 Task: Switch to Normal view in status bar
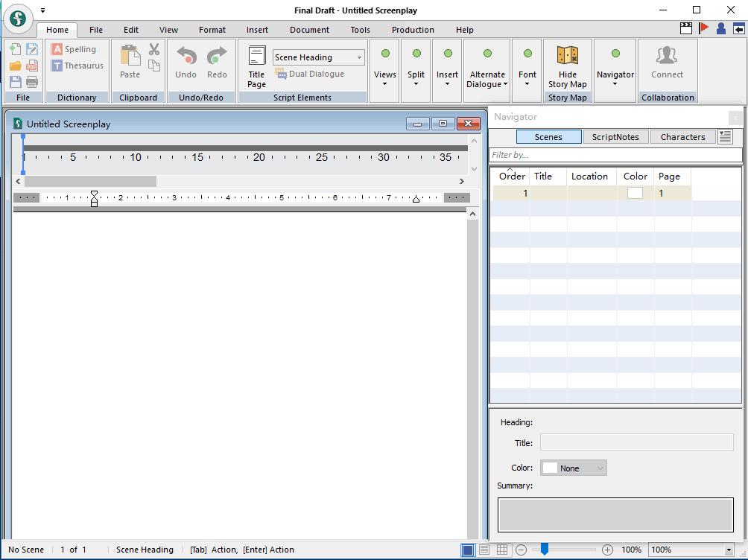[x=468, y=550]
